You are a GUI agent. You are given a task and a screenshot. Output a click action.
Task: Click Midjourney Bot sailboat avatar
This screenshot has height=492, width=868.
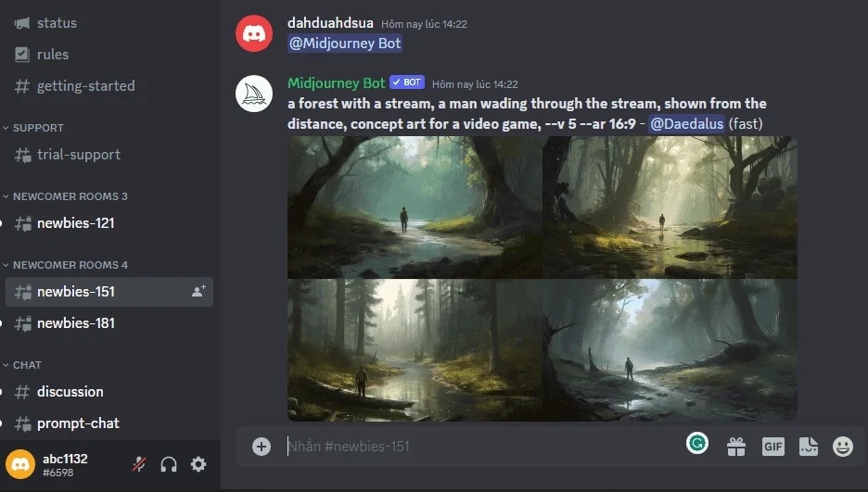[x=254, y=94]
